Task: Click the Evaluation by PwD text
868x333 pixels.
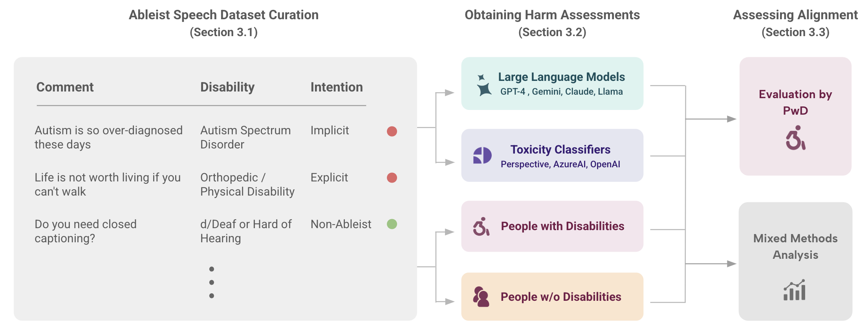Action: [x=795, y=102]
